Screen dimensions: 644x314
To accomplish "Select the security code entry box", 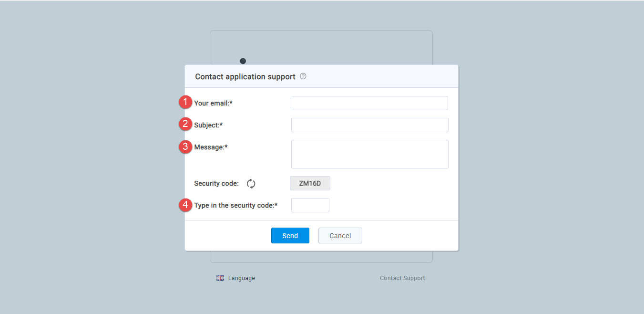I will [310, 205].
